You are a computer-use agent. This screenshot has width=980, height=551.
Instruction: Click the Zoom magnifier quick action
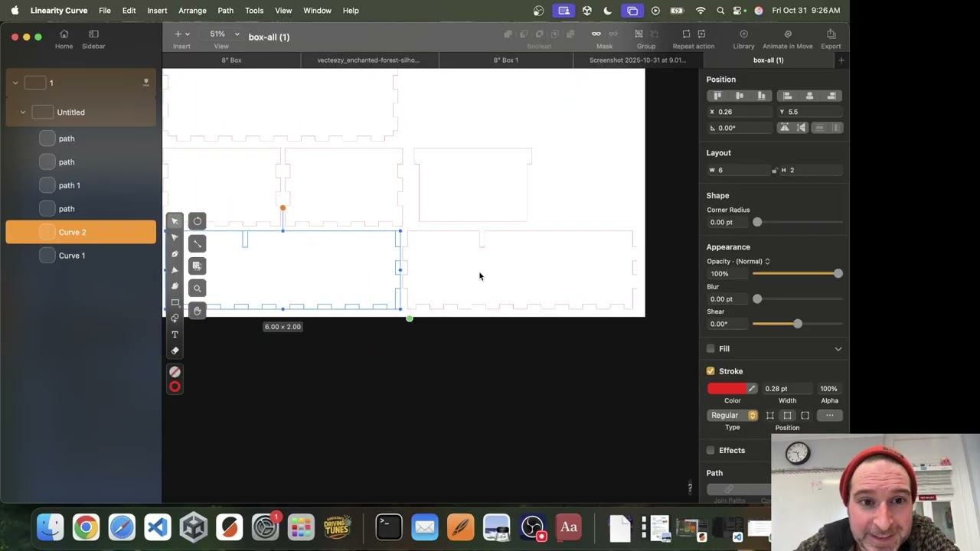[198, 289]
